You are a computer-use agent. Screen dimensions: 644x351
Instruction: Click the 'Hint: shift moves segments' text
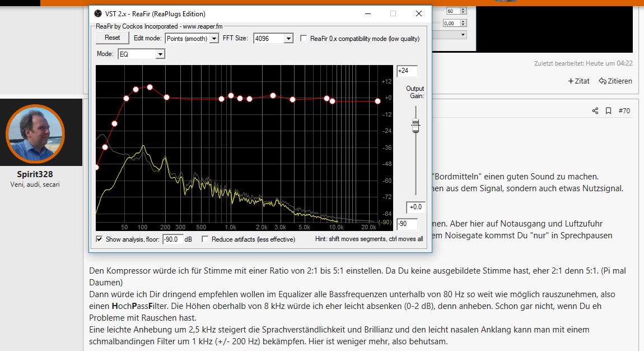369,239
